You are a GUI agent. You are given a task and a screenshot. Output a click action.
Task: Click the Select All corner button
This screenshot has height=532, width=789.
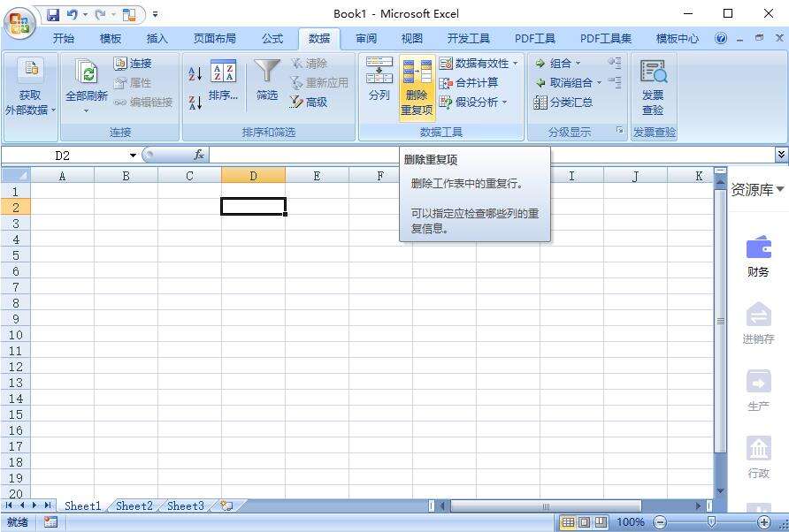(x=16, y=175)
